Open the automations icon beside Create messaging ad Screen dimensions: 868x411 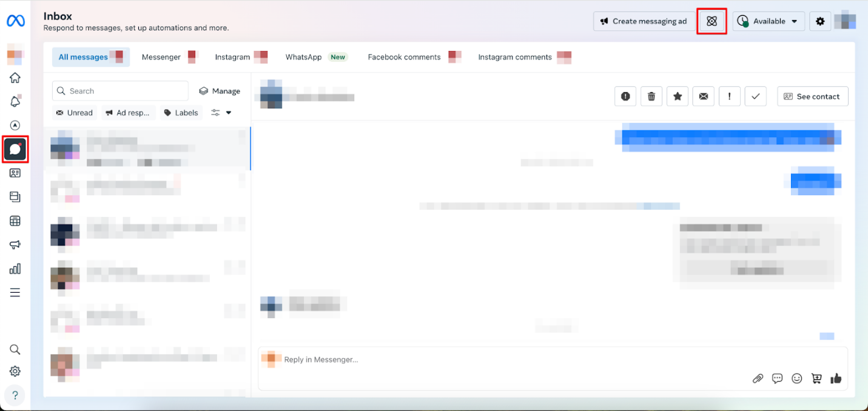(x=712, y=21)
